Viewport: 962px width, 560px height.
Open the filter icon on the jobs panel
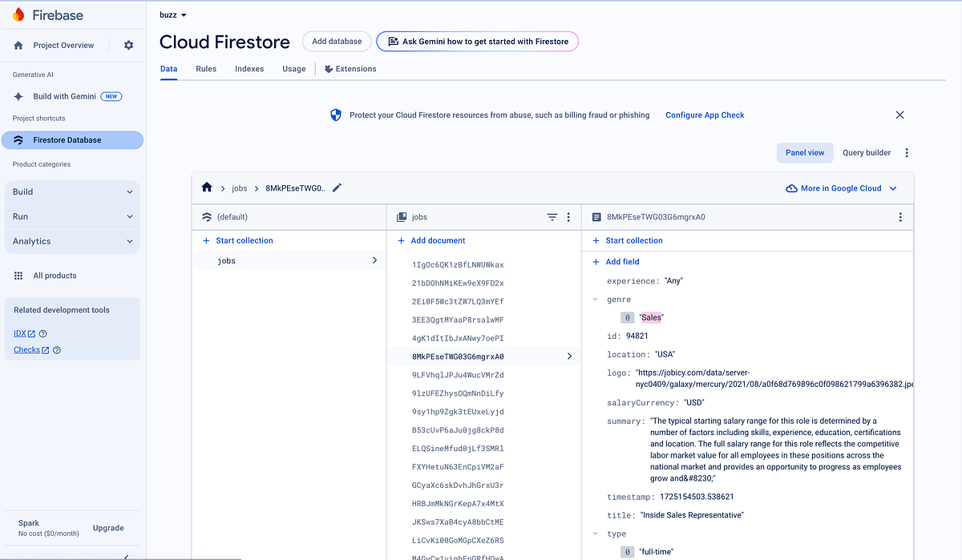pos(552,216)
